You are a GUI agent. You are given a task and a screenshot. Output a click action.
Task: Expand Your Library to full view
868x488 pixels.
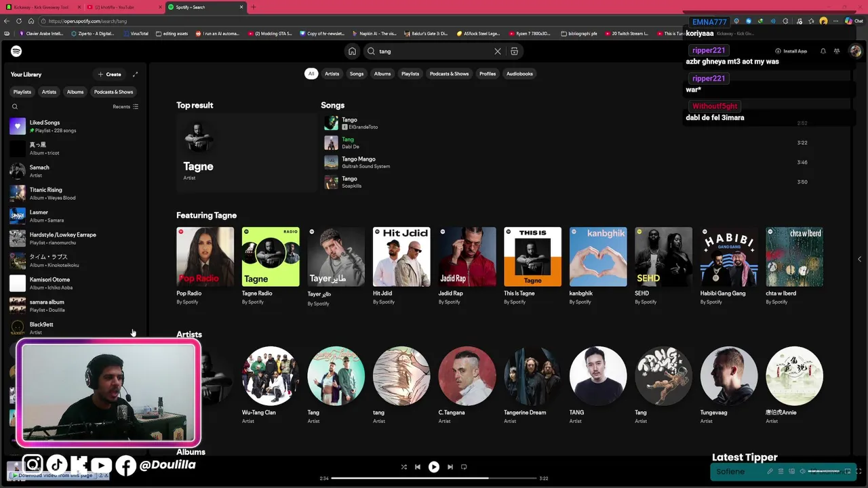tap(135, 75)
